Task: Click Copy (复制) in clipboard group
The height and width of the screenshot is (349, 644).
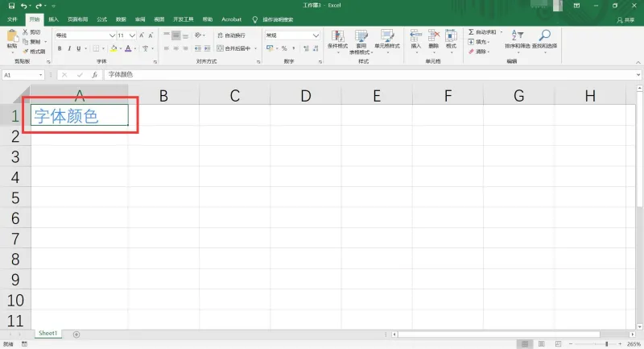Action: pos(32,42)
